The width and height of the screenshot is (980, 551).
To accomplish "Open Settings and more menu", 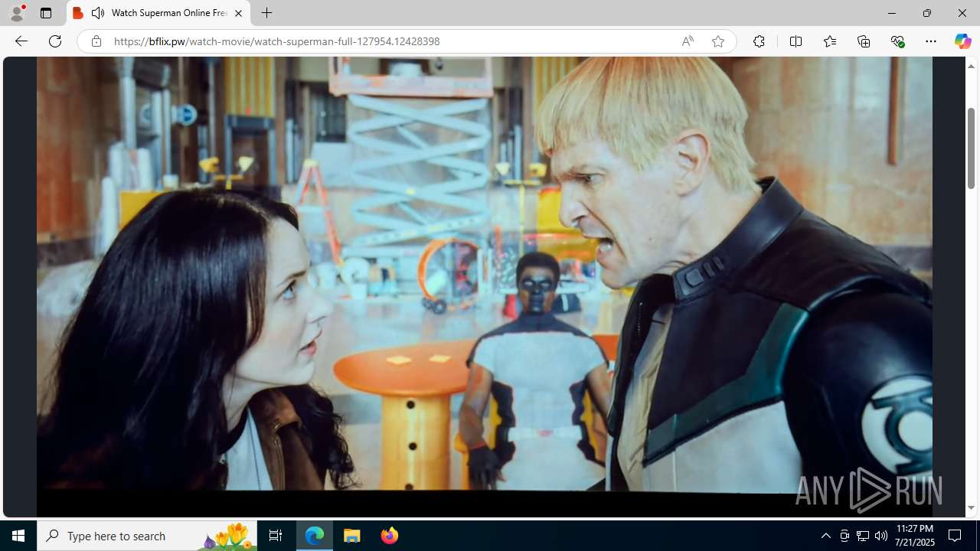I will pos(931,41).
